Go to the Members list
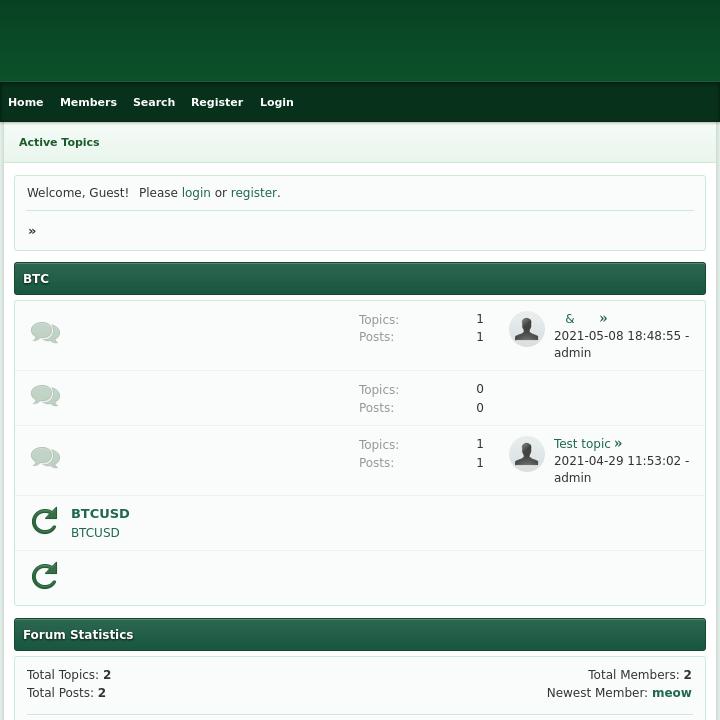Screen dimensions: 720x720 [88, 102]
